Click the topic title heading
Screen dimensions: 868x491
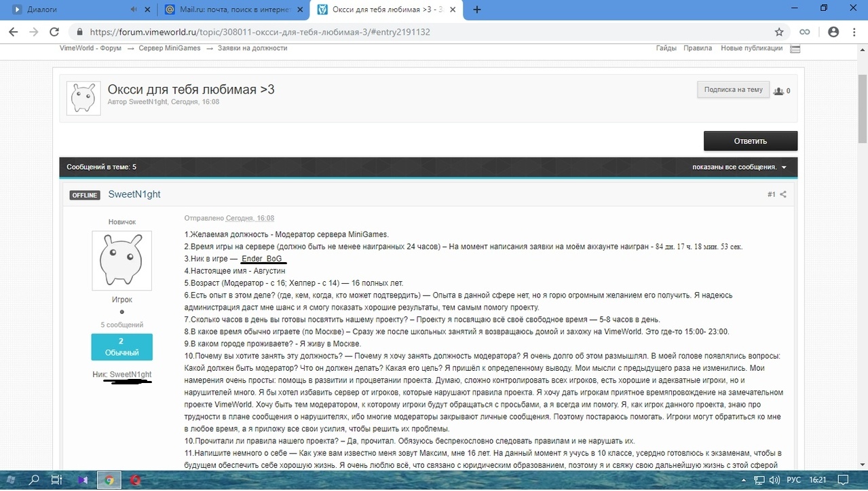click(x=191, y=90)
